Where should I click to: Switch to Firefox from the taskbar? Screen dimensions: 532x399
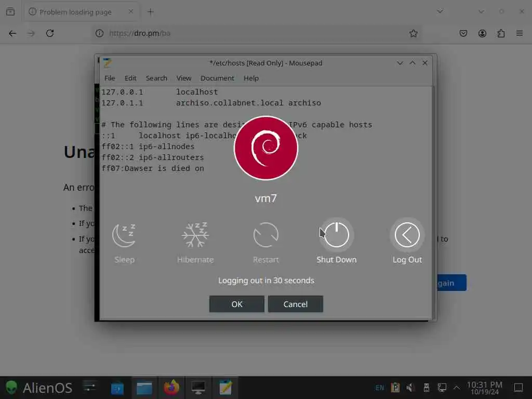(171, 388)
